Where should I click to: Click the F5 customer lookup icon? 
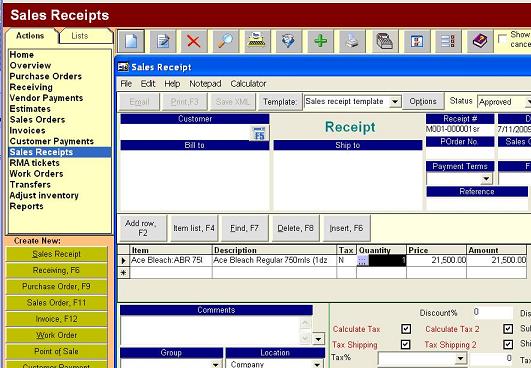(x=259, y=133)
